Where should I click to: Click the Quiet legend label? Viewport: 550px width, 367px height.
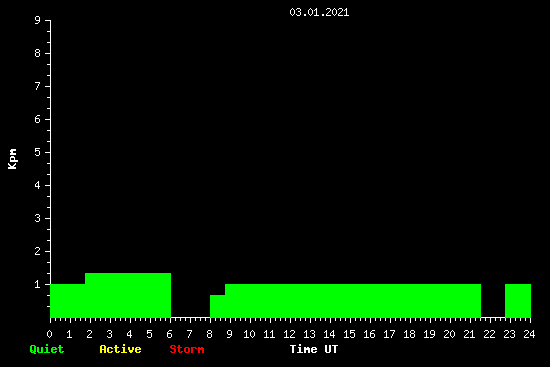47,349
